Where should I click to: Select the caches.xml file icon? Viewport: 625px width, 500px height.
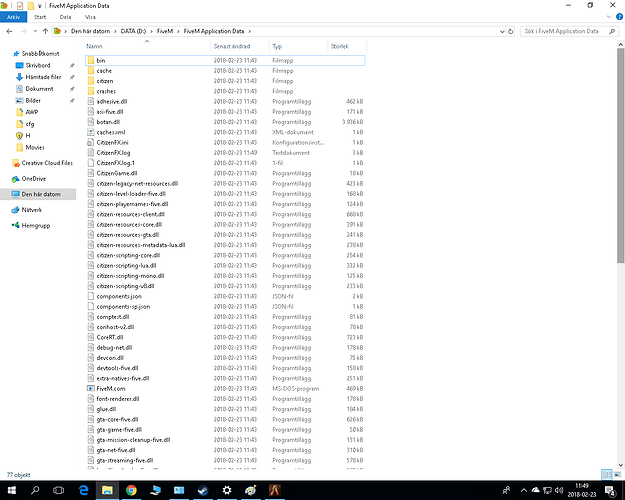pos(91,132)
